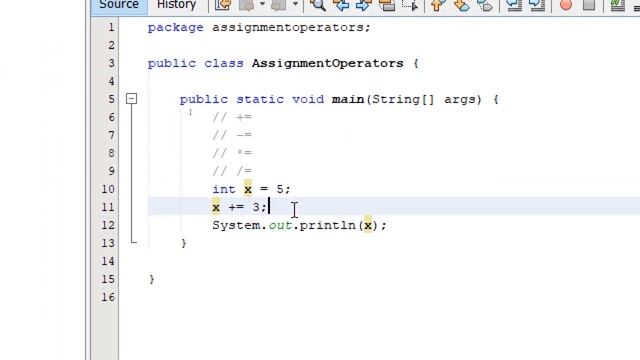Start macro recording with the red button
The image size is (640, 360).
click(566, 5)
